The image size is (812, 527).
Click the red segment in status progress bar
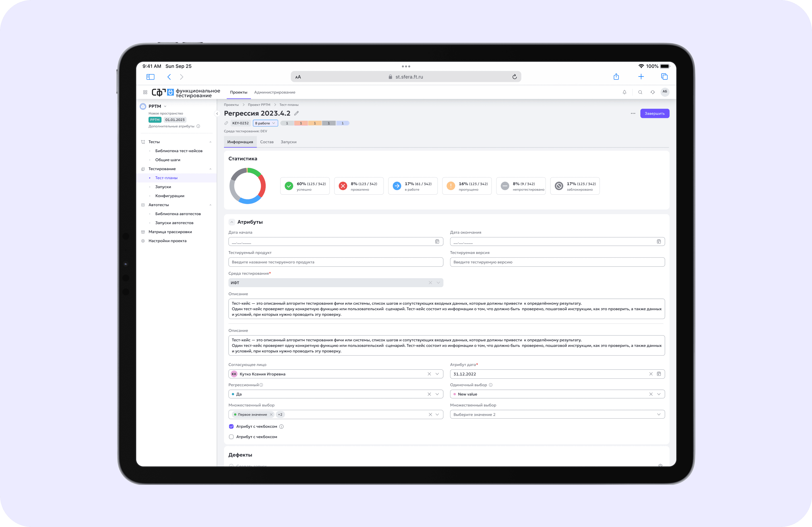(x=301, y=123)
